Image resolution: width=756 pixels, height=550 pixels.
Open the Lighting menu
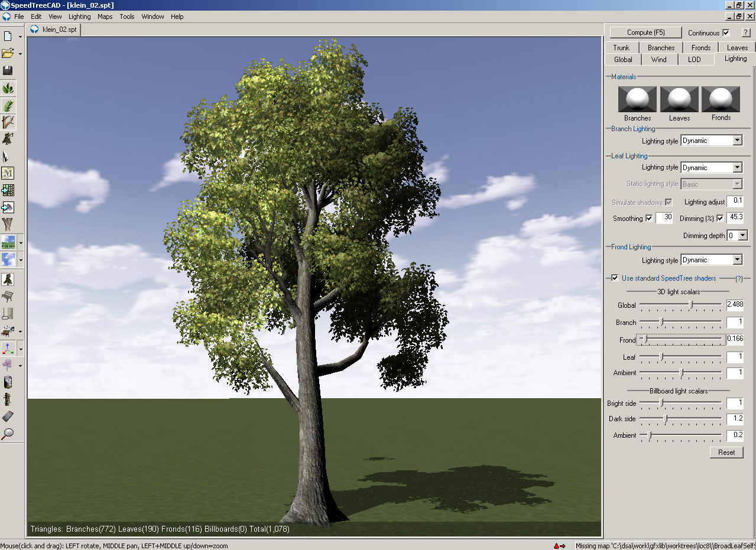tap(80, 17)
